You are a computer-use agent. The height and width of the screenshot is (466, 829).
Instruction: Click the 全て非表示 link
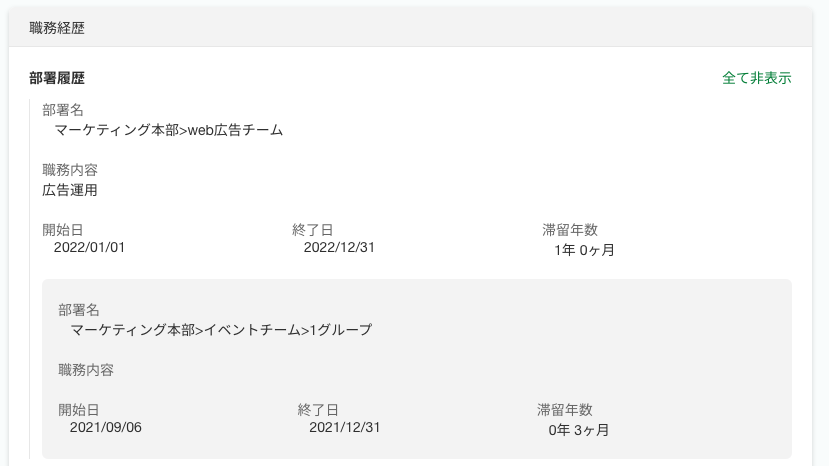point(756,78)
